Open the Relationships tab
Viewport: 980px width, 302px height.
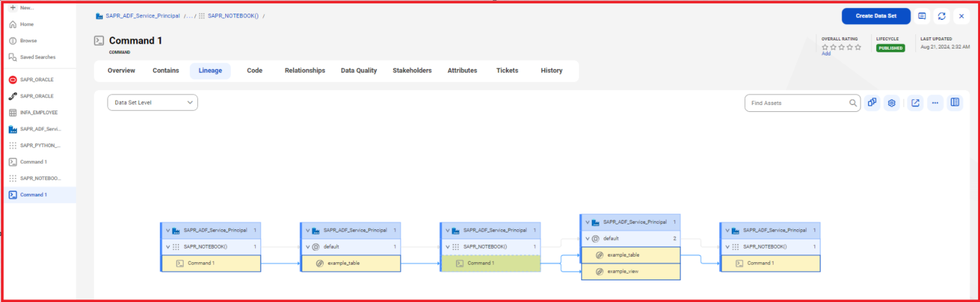click(x=305, y=71)
